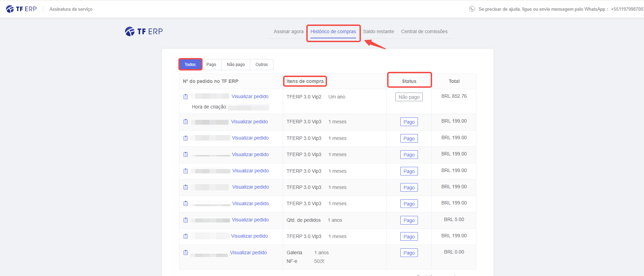Click the Total column header

coord(454,81)
